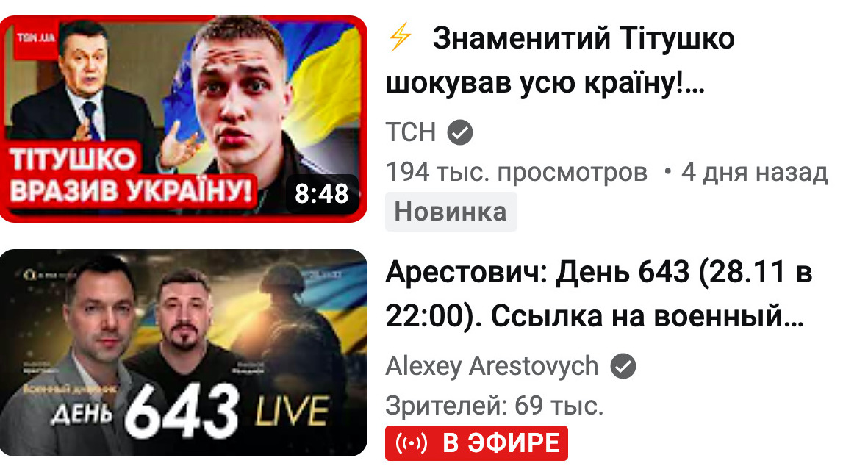Click the lightning bolt emoji in the title

coord(400,37)
